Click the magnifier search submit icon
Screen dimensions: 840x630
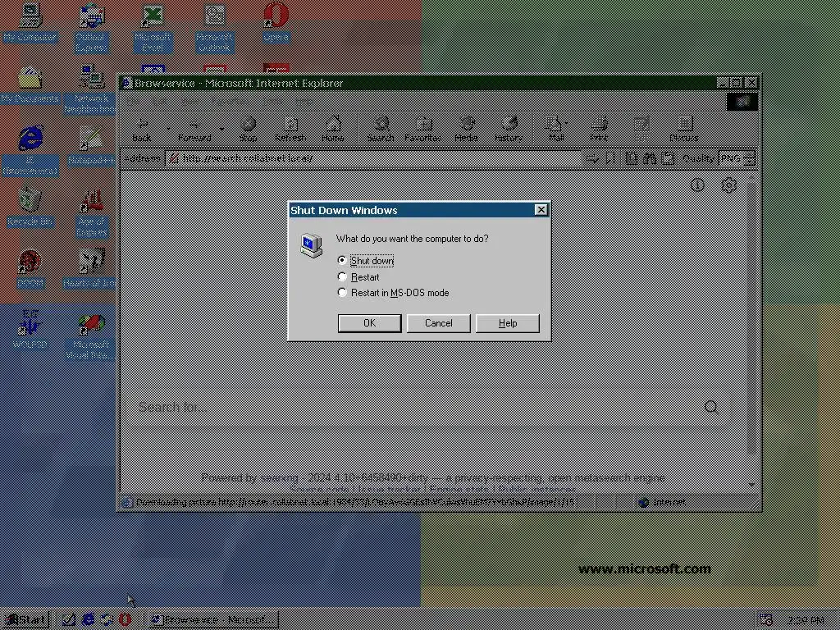point(711,407)
